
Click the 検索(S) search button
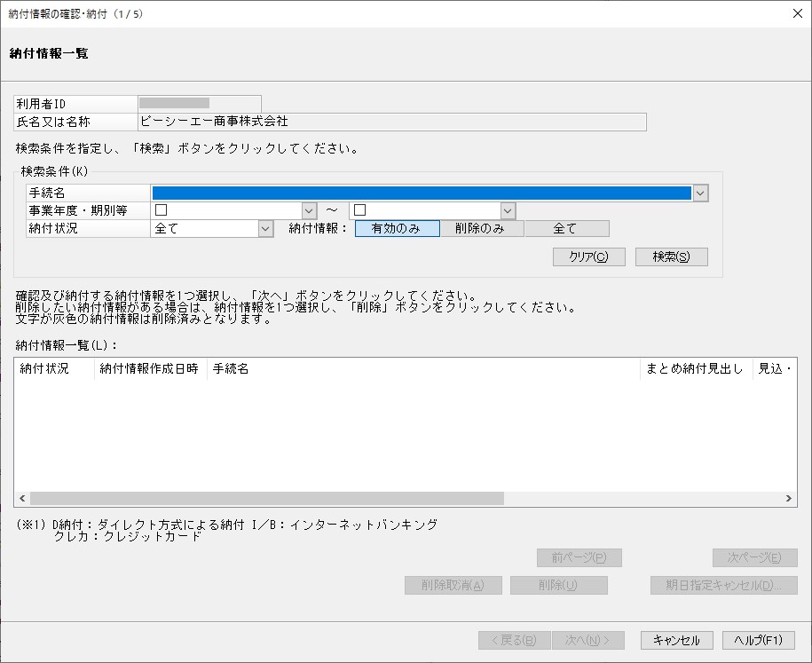tap(671, 257)
